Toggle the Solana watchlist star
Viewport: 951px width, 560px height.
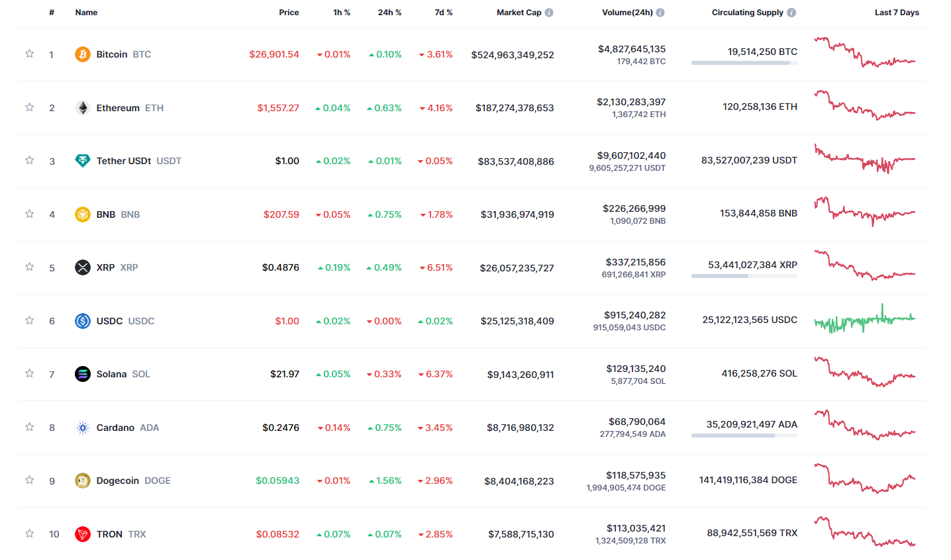30,373
